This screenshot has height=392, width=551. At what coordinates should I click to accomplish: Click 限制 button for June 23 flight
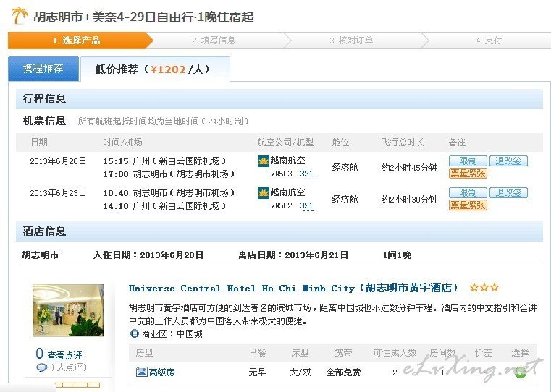pyautogui.click(x=468, y=192)
